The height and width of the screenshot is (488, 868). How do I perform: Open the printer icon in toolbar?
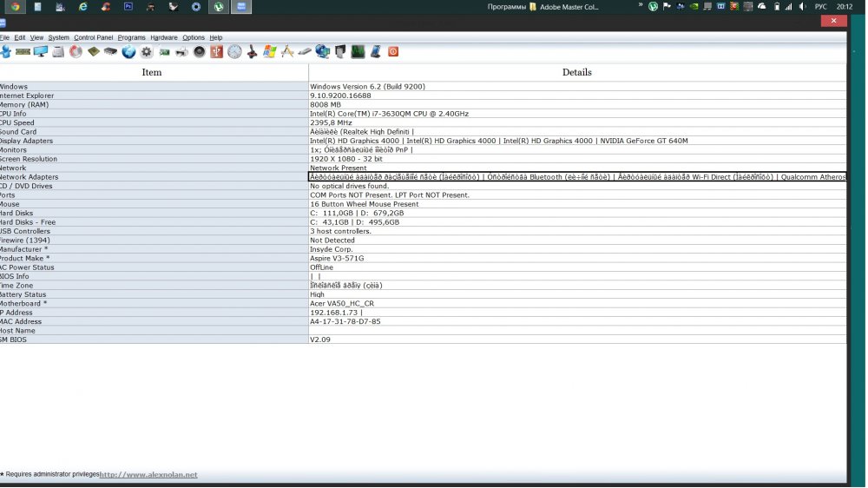(x=182, y=52)
